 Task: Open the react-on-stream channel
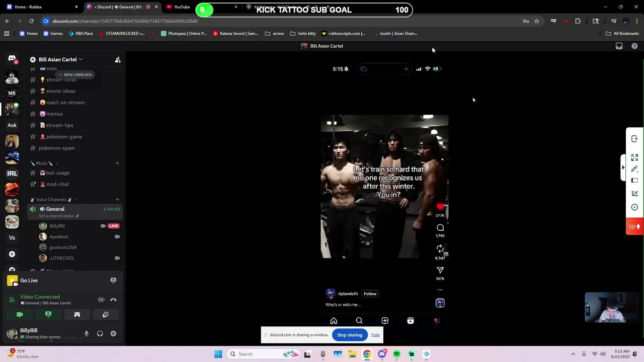pos(75,103)
